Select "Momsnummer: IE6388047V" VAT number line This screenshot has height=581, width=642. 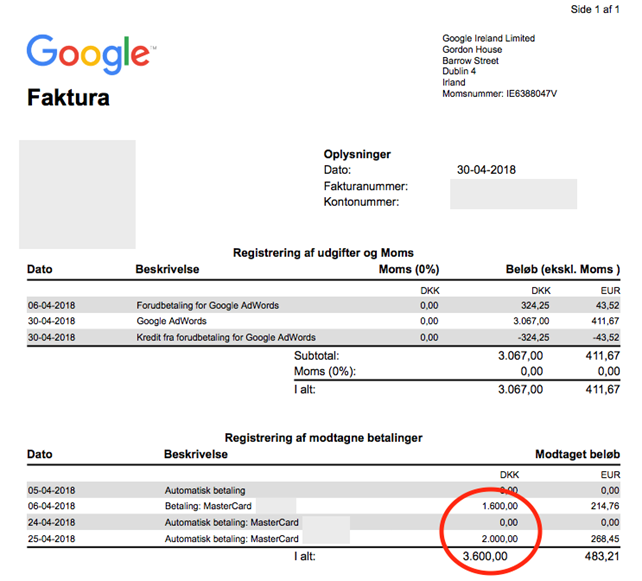coord(500,94)
